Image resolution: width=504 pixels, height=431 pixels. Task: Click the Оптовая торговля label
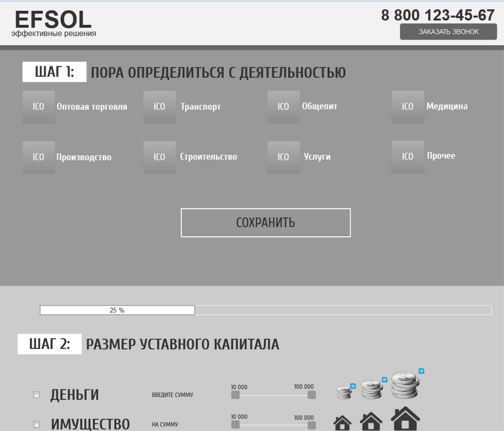pos(92,107)
